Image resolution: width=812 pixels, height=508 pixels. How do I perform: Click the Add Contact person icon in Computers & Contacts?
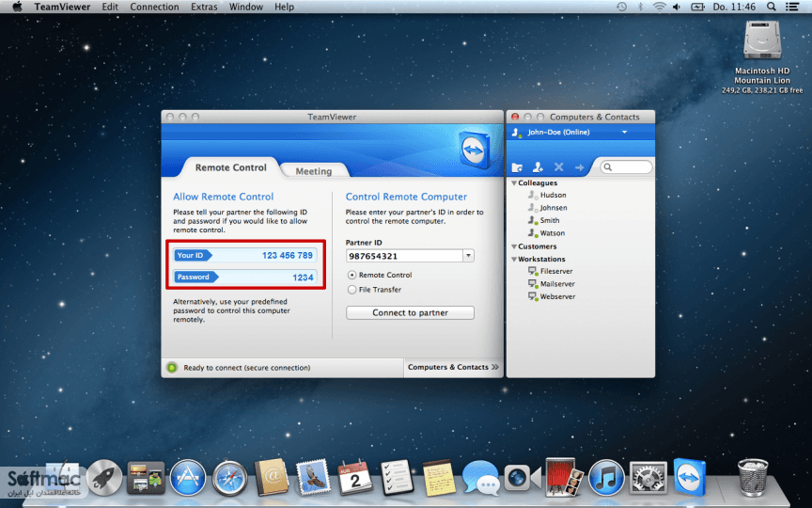pos(538,167)
